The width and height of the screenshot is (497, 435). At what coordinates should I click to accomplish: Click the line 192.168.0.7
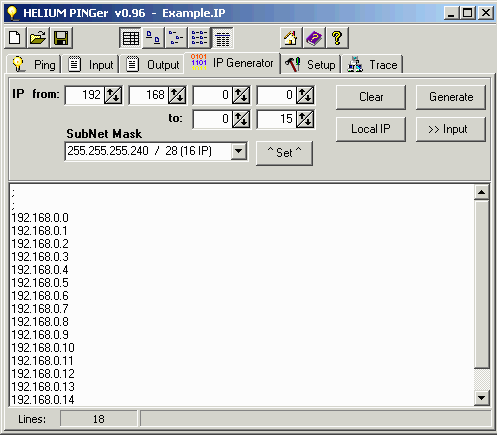tap(40, 309)
